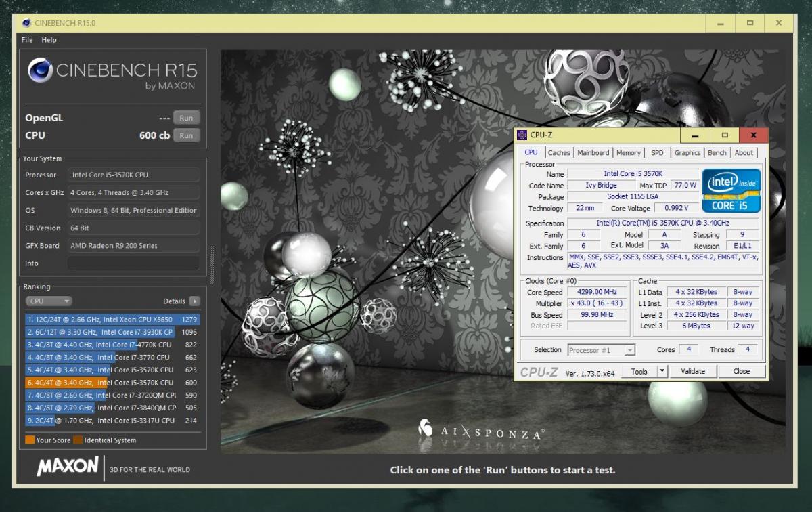The height and width of the screenshot is (512, 812).
Task: Click the brown Identical System legend swatch
Action: 78,440
